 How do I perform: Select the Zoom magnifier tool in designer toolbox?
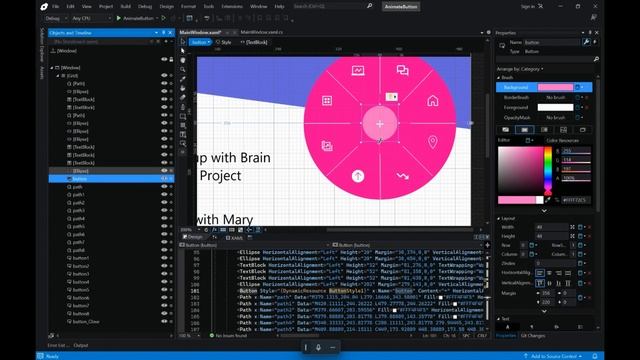click(x=183, y=69)
